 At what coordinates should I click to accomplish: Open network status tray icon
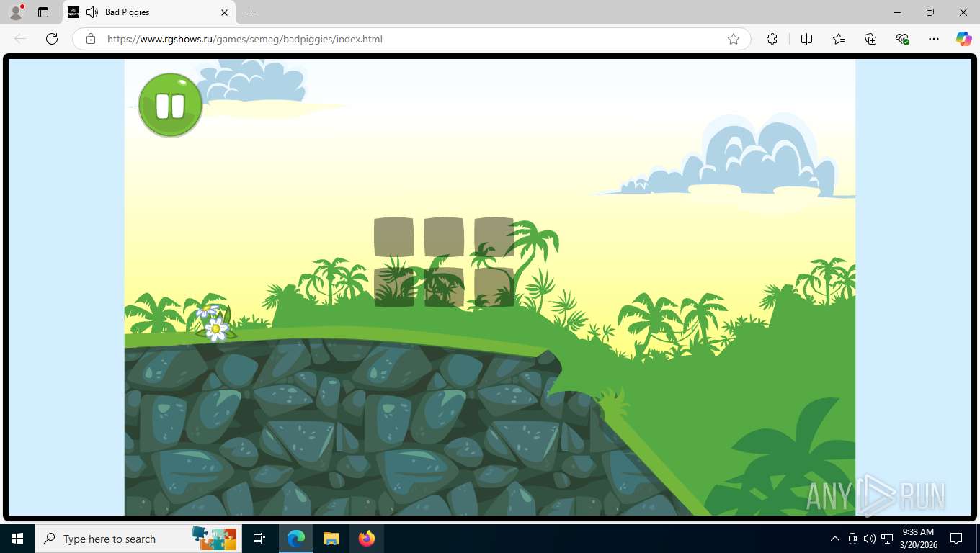[887, 539]
